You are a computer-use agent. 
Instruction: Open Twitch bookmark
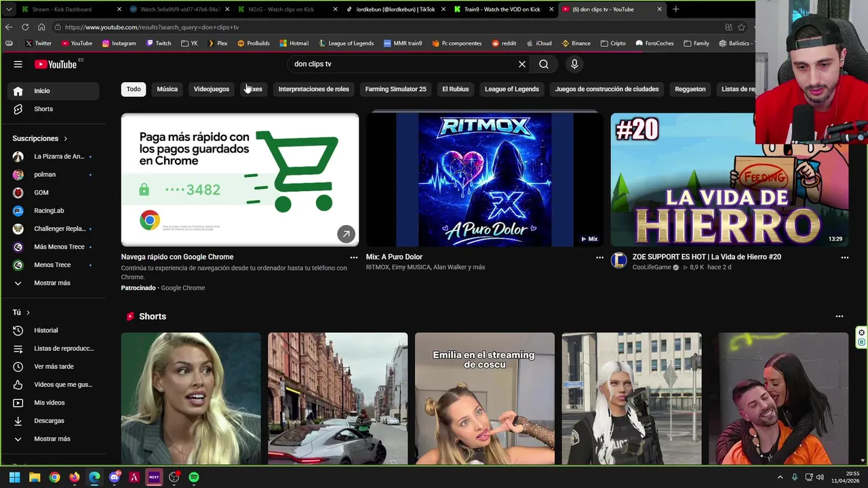(x=159, y=43)
